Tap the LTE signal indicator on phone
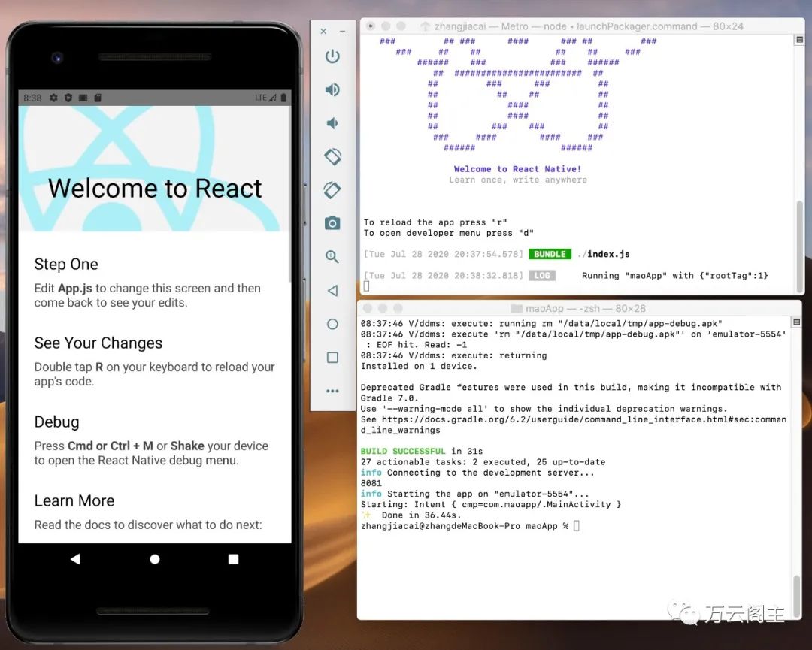The width and height of the screenshot is (812, 650). click(x=265, y=97)
